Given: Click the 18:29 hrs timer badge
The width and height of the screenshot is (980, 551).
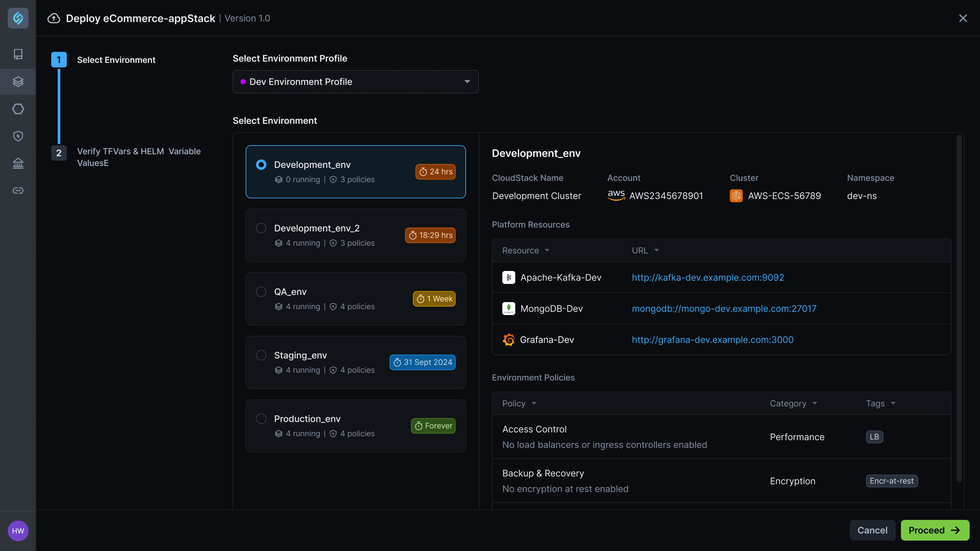Looking at the screenshot, I should (430, 235).
